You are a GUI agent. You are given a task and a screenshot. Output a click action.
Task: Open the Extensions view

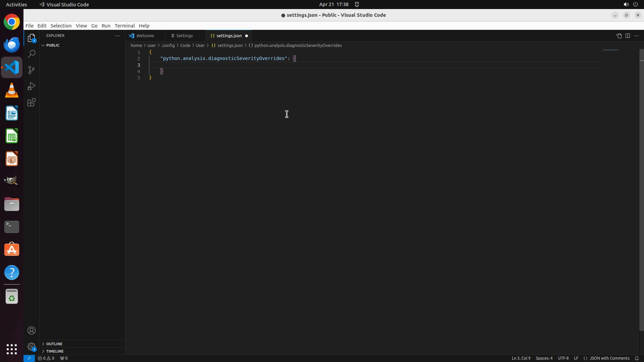(x=32, y=103)
